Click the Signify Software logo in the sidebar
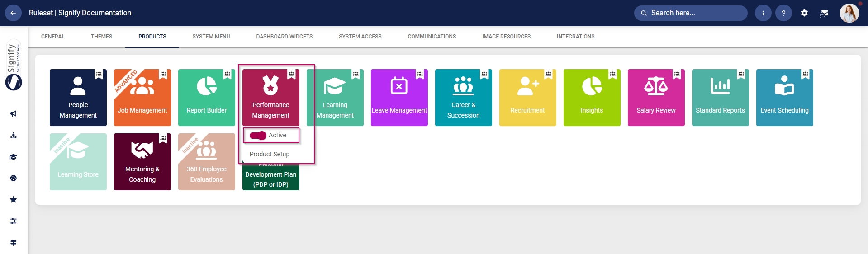 14,65
